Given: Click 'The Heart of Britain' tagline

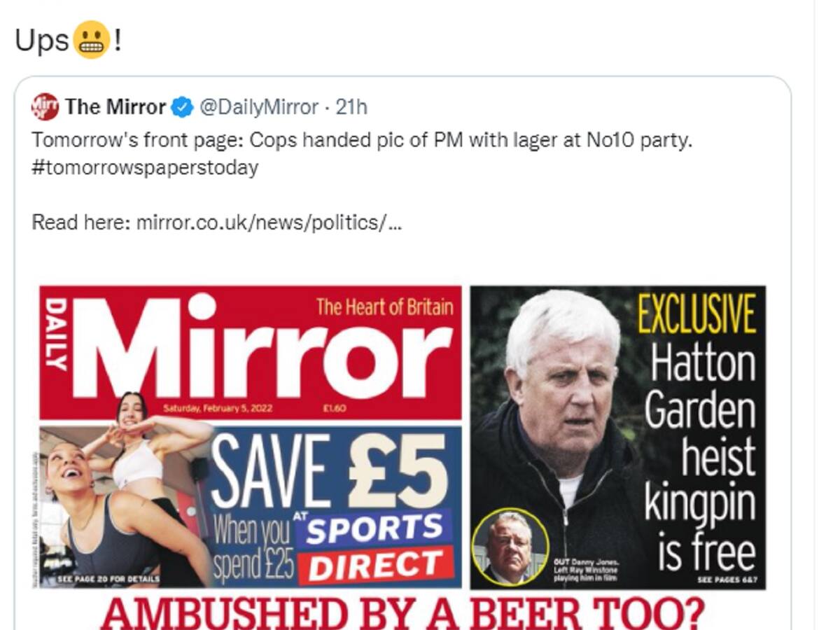Looking at the screenshot, I should click(x=384, y=307).
